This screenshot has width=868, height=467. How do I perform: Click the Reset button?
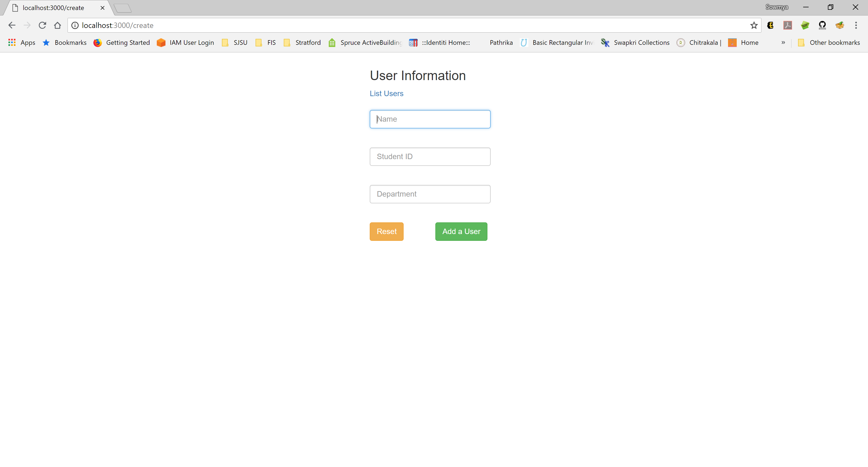point(386,231)
